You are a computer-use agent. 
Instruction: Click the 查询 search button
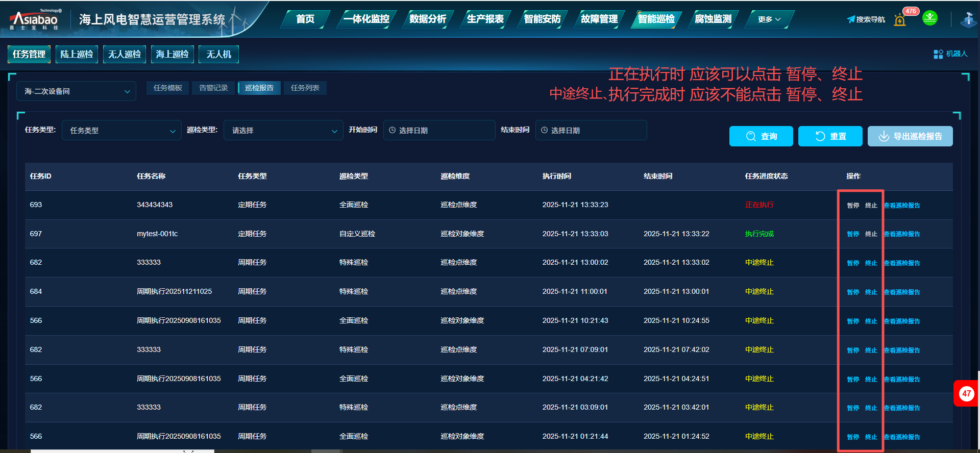[761, 136]
